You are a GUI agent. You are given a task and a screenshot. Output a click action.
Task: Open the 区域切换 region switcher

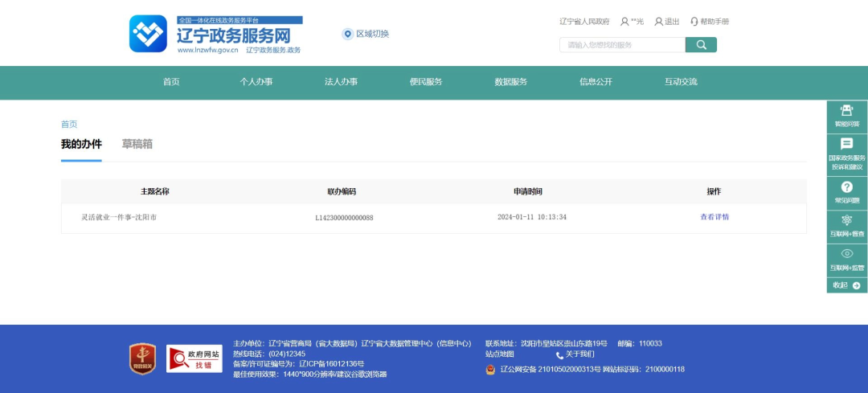pyautogui.click(x=366, y=34)
